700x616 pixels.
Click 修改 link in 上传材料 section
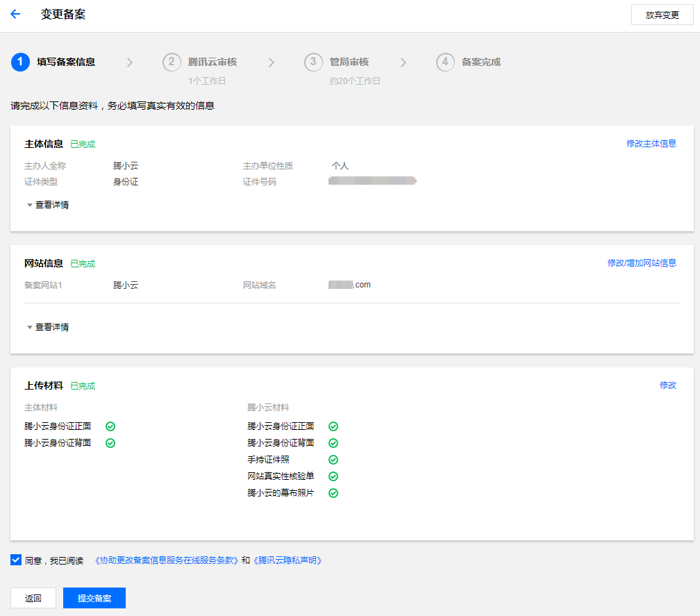coord(668,385)
